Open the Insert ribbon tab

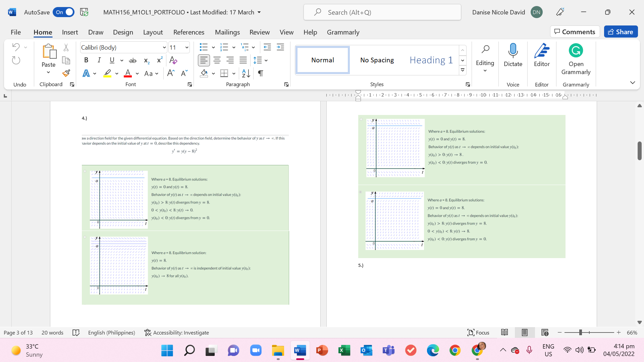tap(69, 32)
